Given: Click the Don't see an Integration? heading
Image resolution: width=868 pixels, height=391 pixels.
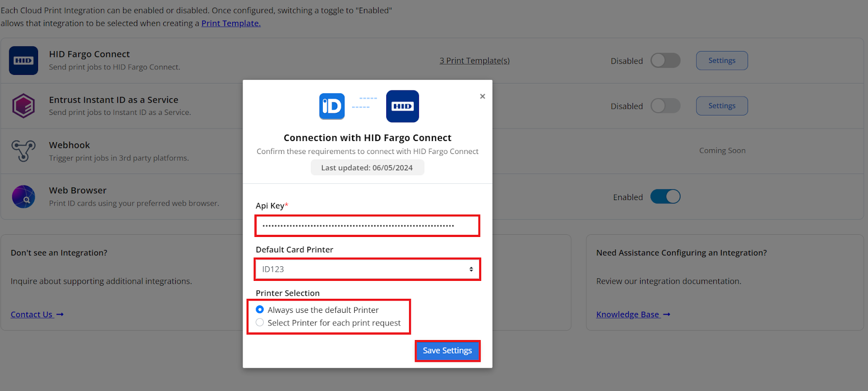Looking at the screenshot, I should [59, 253].
